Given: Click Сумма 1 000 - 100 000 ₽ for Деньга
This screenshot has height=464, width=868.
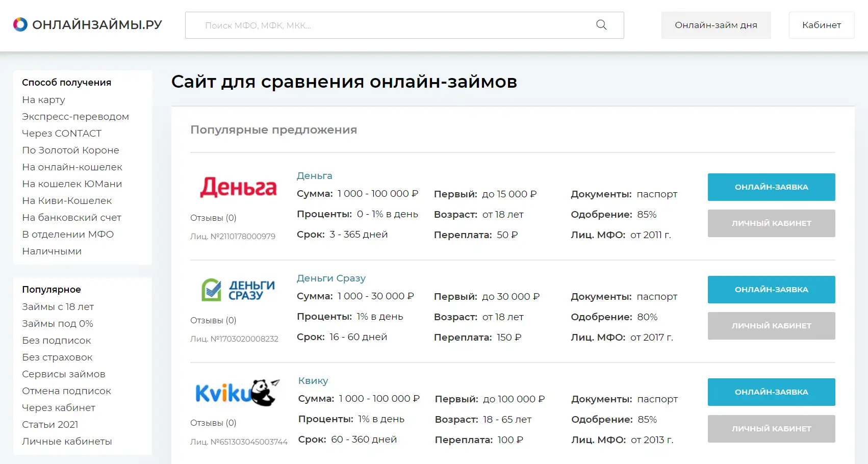Looking at the screenshot, I should [x=358, y=194].
